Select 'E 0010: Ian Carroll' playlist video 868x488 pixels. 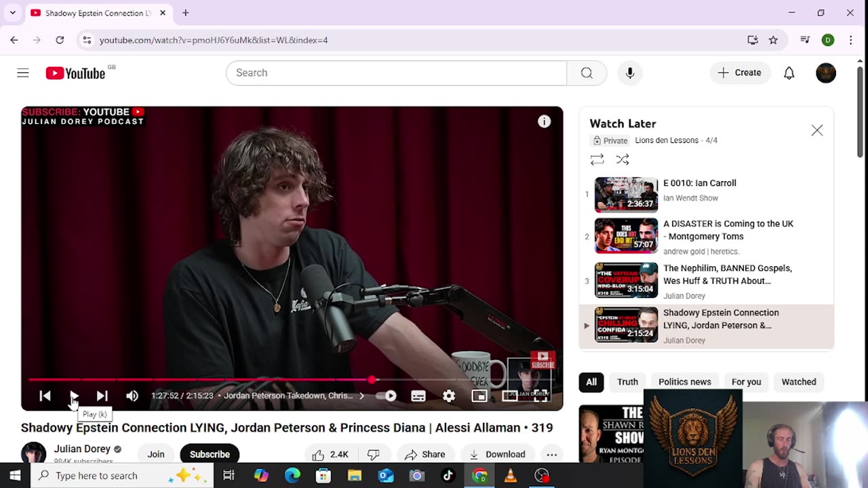coord(705,195)
